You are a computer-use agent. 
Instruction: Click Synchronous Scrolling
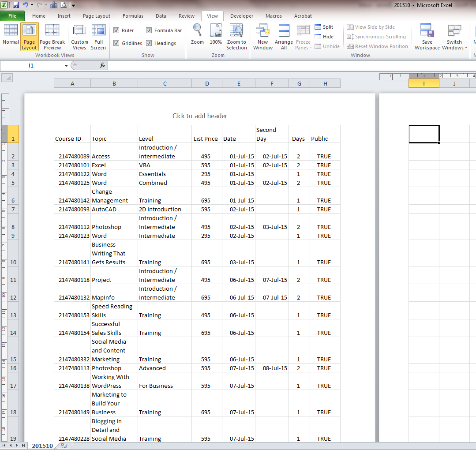pos(376,37)
